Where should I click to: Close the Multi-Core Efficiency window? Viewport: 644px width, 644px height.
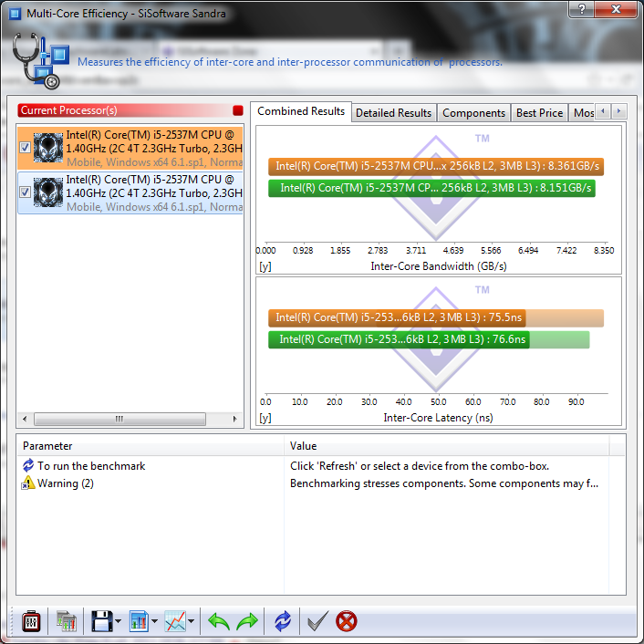pos(616,9)
